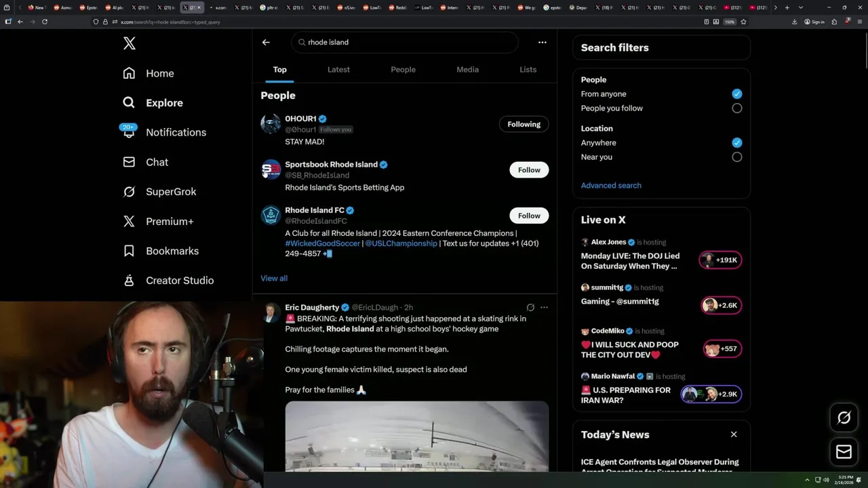The width and height of the screenshot is (868, 488).
Task: Click browser Sign in button
Action: pos(814,22)
